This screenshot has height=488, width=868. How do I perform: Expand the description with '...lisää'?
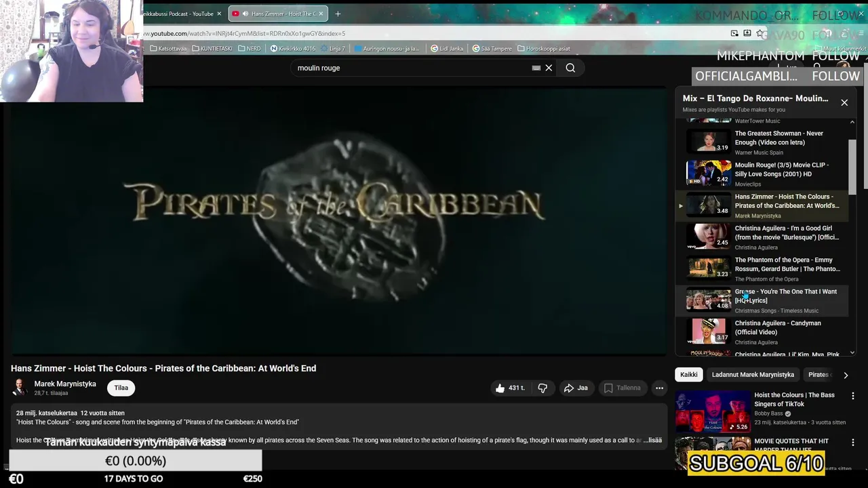[x=652, y=440]
